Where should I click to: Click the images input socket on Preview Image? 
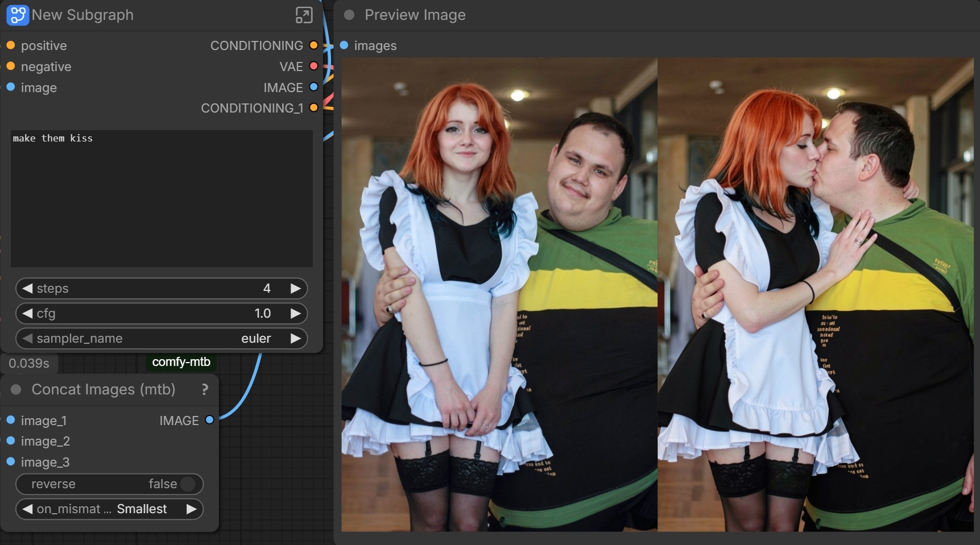[x=344, y=45]
